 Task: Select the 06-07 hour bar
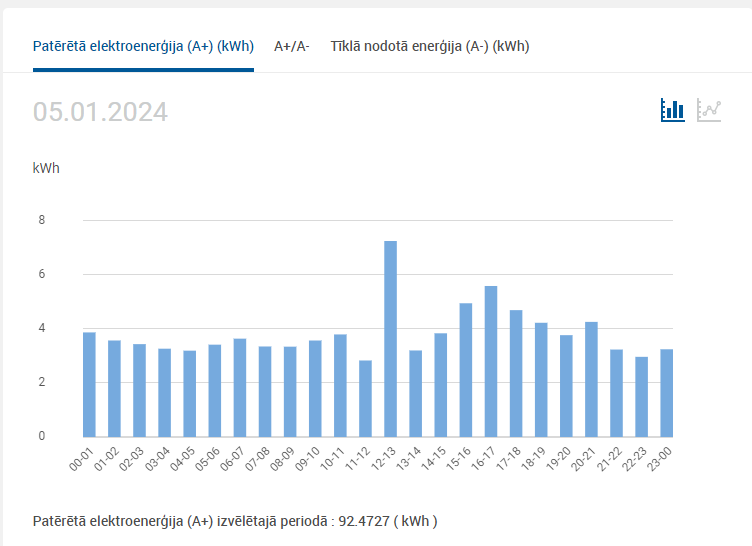coord(240,388)
